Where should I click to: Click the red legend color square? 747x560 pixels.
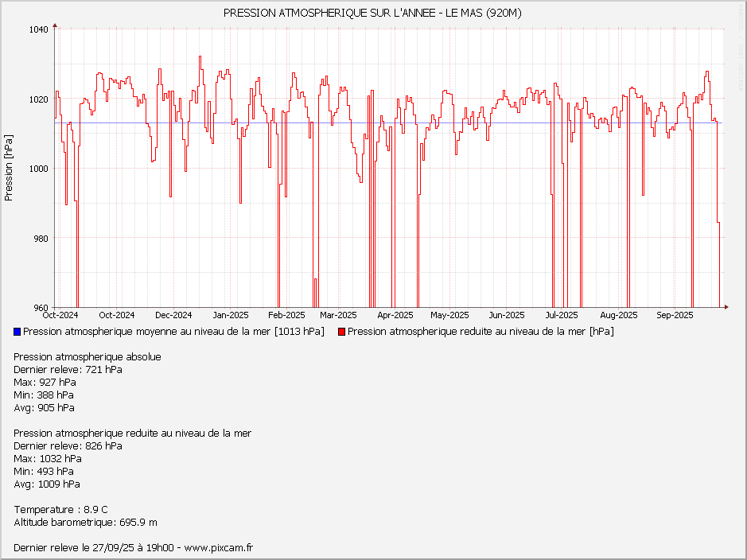coord(342,332)
